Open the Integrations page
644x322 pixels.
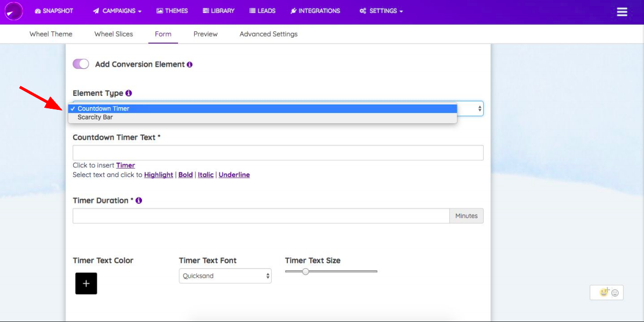click(315, 11)
